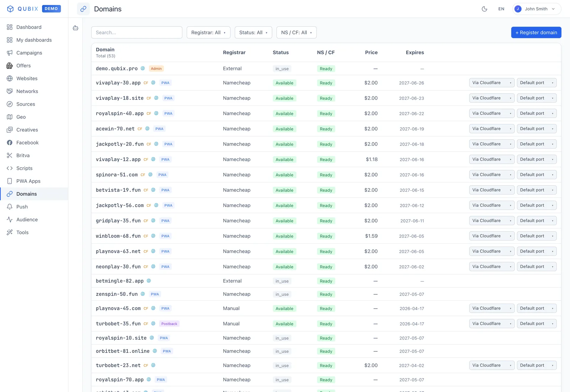Go to Sources page

(x=34, y=104)
